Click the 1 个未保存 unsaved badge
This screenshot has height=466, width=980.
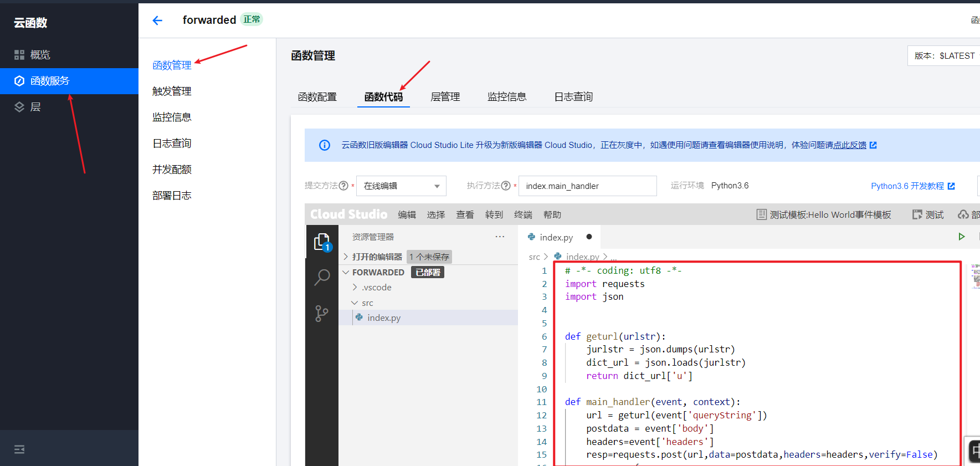(x=429, y=257)
